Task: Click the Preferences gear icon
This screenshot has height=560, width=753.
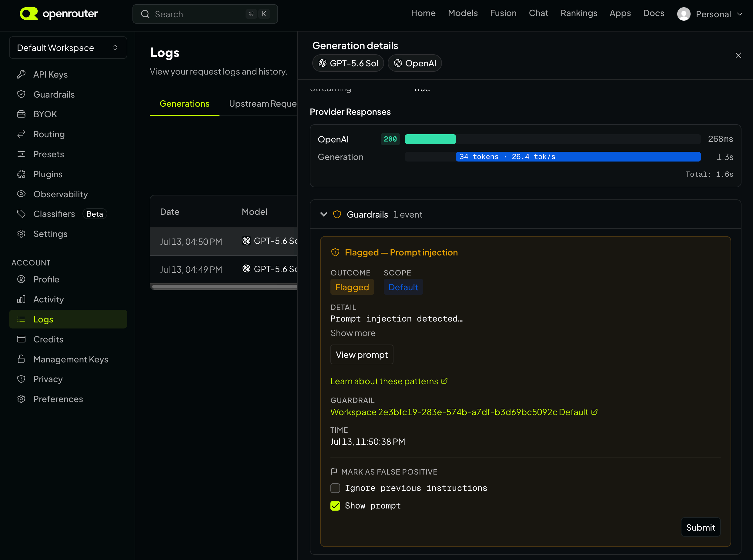Action: coord(21,399)
